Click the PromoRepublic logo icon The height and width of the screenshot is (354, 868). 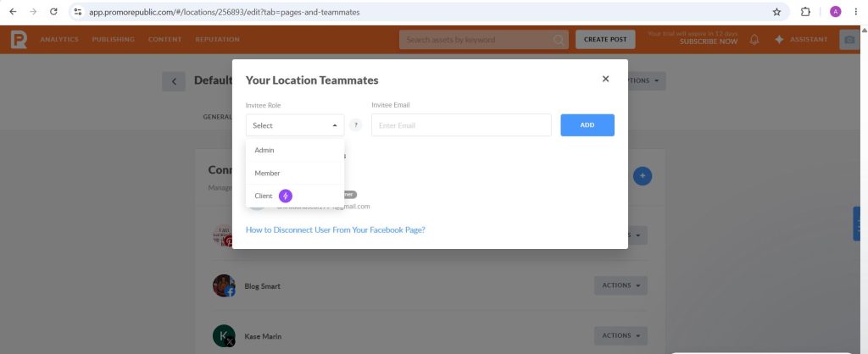coord(19,39)
